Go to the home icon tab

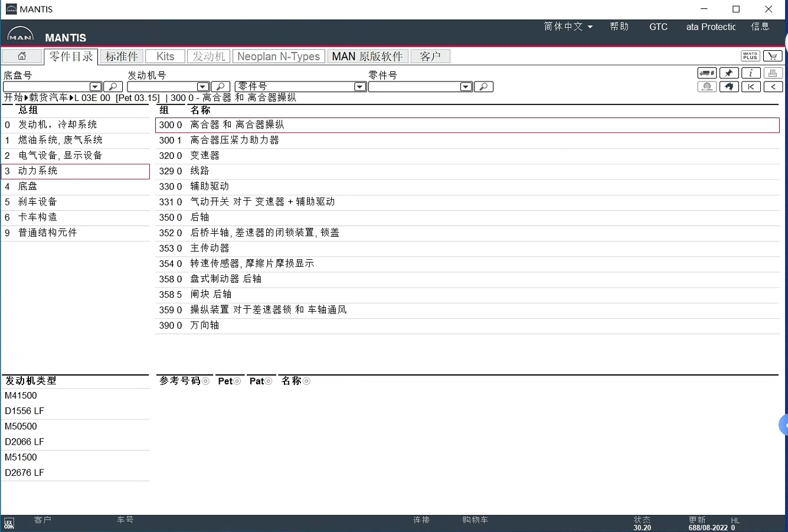pyautogui.click(x=22, y=56)
